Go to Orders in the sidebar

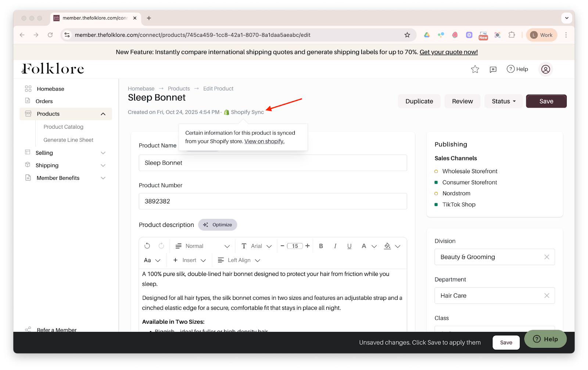(x=44, y=101)
